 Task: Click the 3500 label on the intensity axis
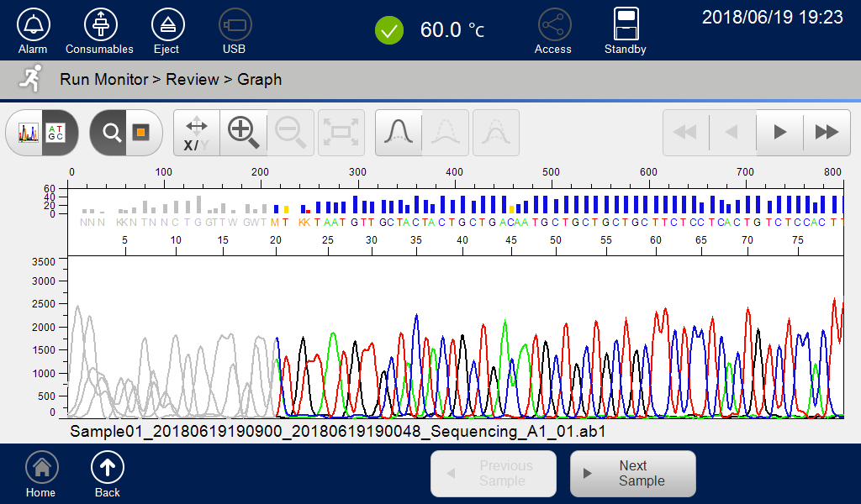tap(44, 262)
